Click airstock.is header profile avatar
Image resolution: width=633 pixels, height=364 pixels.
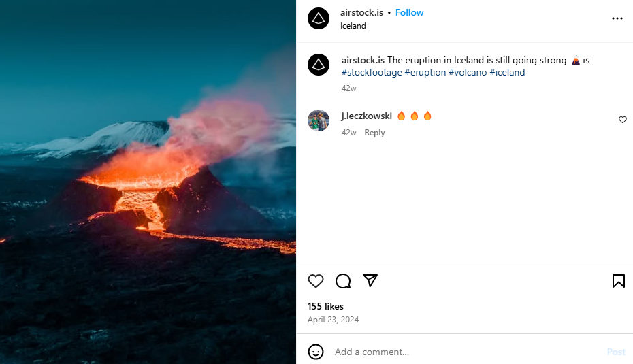pos(319,18)
